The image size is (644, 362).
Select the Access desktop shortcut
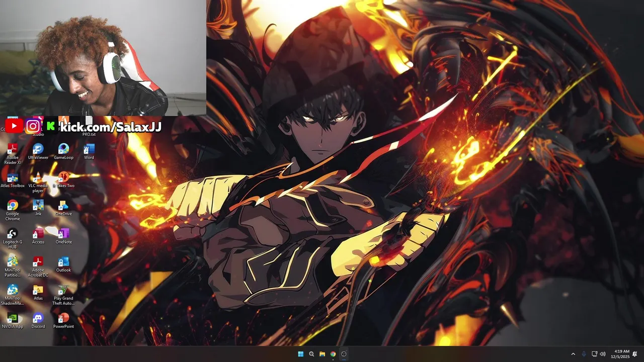(x=38, y=236)
